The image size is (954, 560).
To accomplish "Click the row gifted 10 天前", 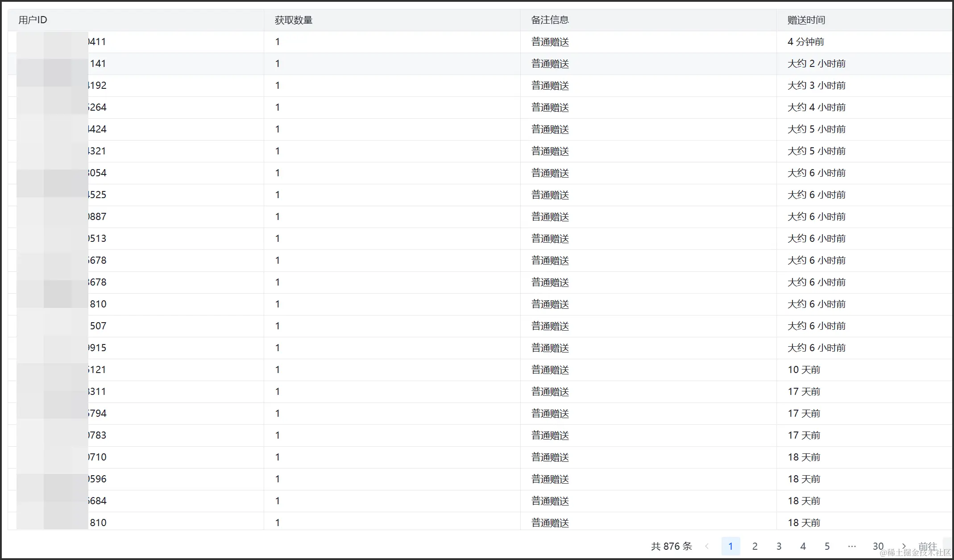I will [x=804, y=370].
